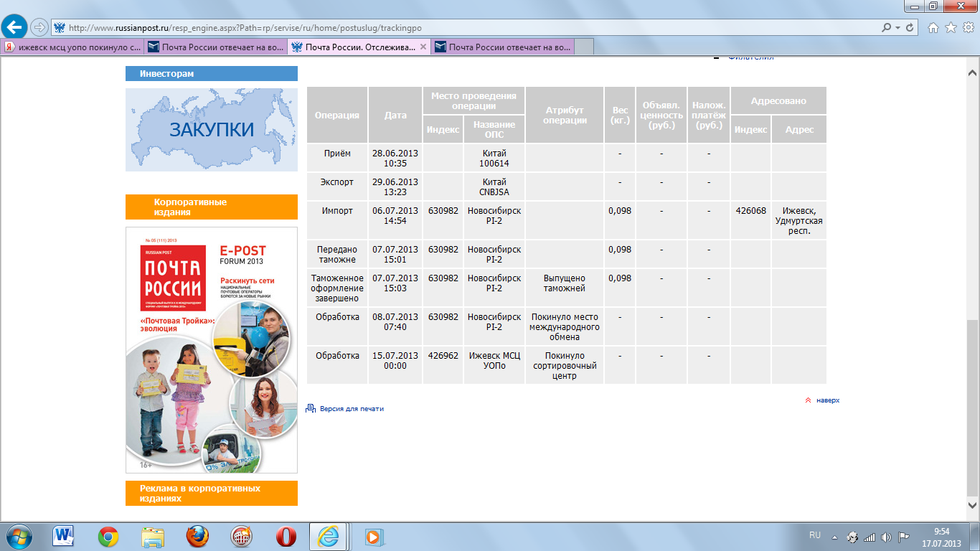The height and width of the screenshot is (551, 980).
Task: Click the vertical scrollbar up arrow
Action: click(973, 73)
